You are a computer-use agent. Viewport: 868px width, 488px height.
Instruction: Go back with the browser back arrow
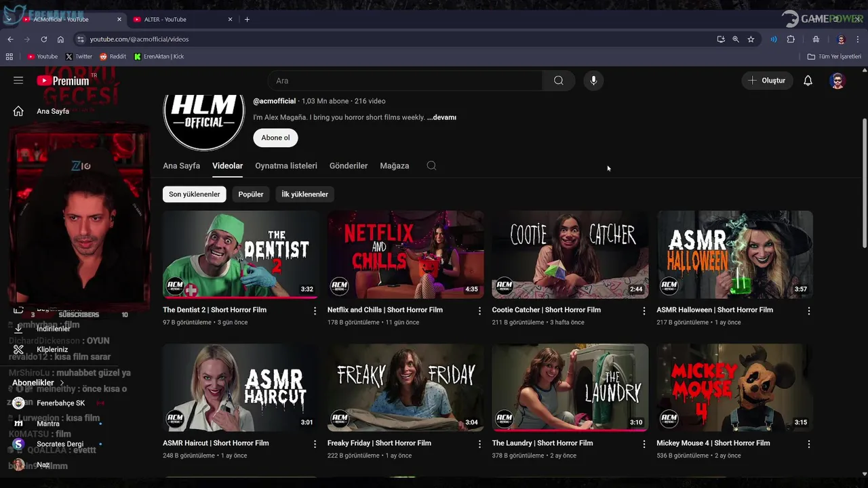(x=10, y=39)
